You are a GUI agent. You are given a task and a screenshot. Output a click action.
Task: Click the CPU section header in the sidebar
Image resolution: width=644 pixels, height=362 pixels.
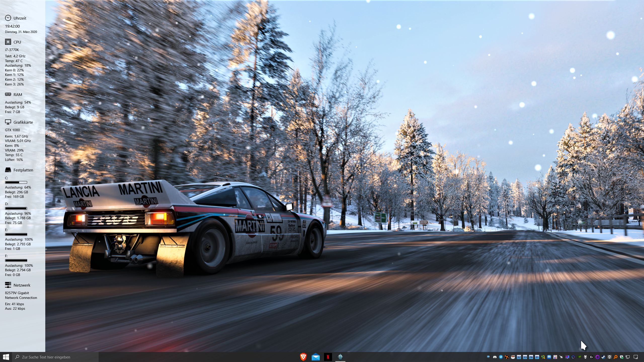point(13,42)
